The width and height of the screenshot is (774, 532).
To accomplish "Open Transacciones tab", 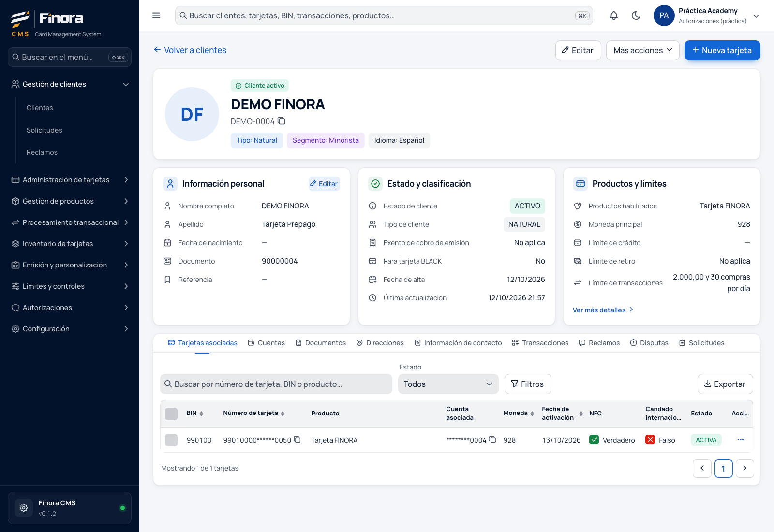I will click(540, 343).
